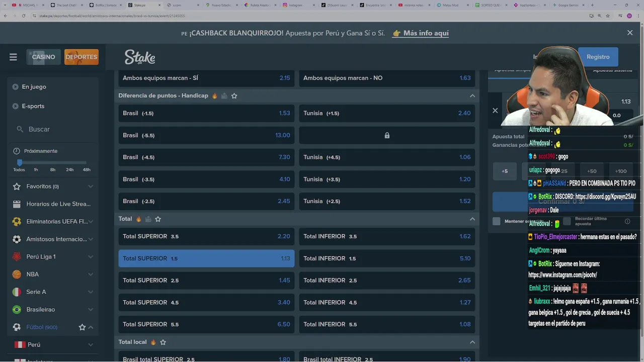Toggle the Recordar última apuesta checkbox
644x362 pixels.
click(x=567, y=221)
